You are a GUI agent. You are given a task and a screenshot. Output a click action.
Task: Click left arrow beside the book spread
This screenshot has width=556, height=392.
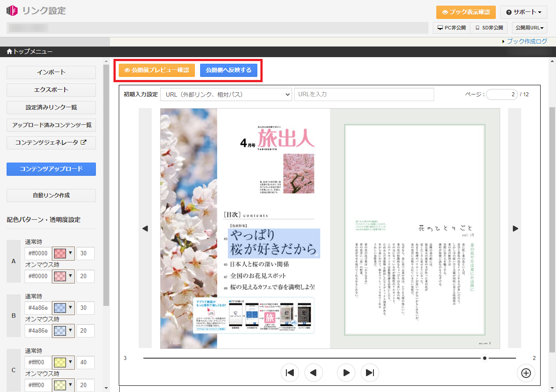[x=145, y=229]
